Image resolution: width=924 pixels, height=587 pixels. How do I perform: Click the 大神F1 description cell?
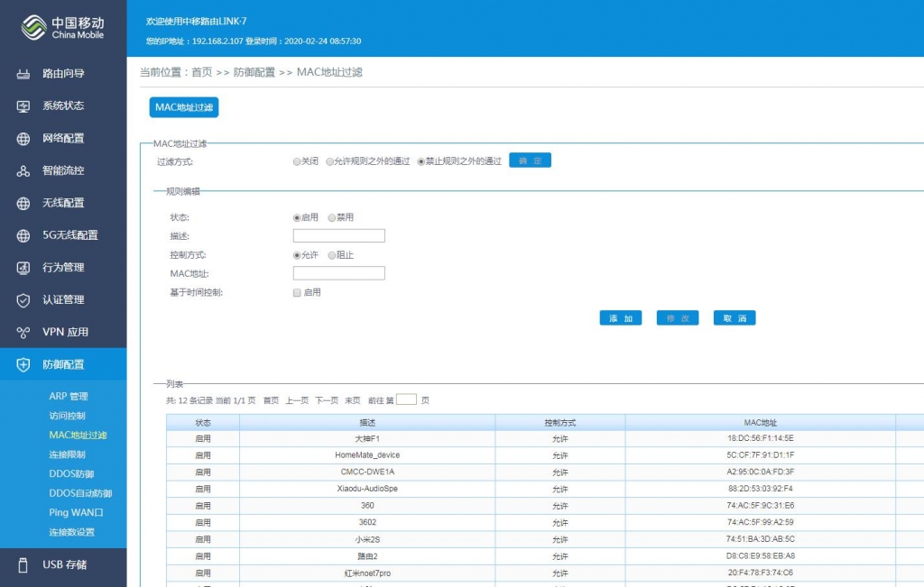tap(367, 438)
